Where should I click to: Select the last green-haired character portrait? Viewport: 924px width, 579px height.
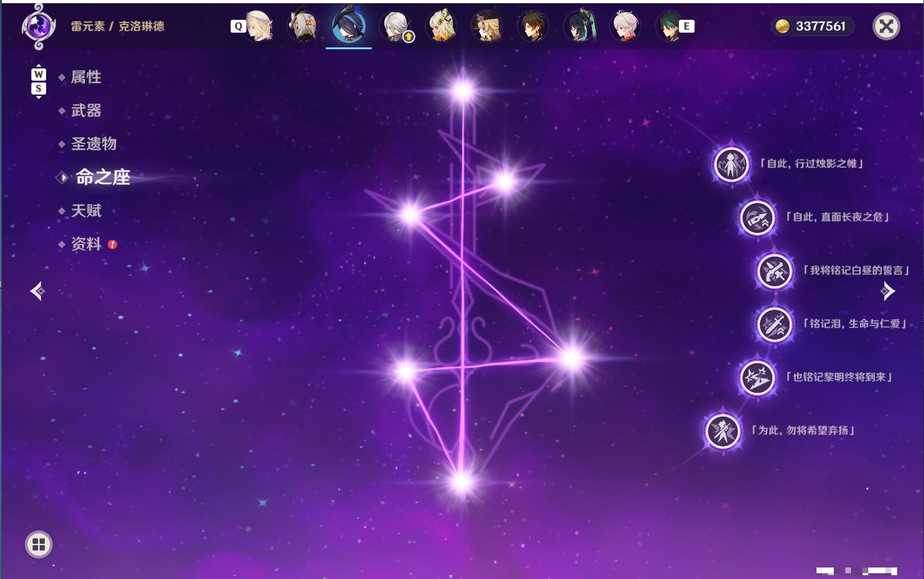tap(670, 26)
